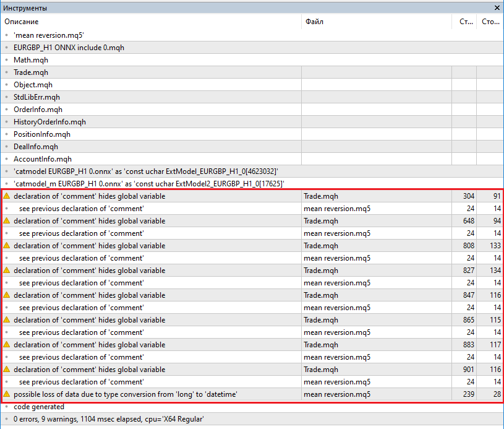Select the AccountInfo.mqh row
The height and width of the screenshot is (429, 504).
click(252, 159)
